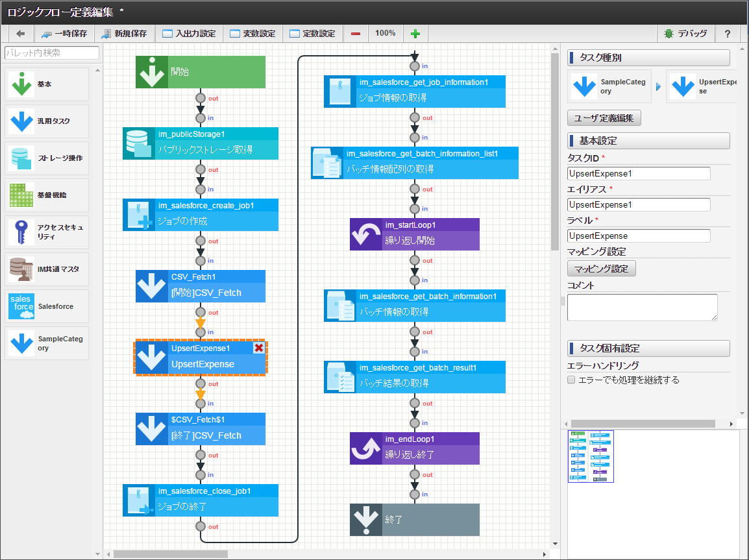This screenshot has width=749, height=560.
Task: Collapse the 基本設定 section header
Action: [648, 141]
